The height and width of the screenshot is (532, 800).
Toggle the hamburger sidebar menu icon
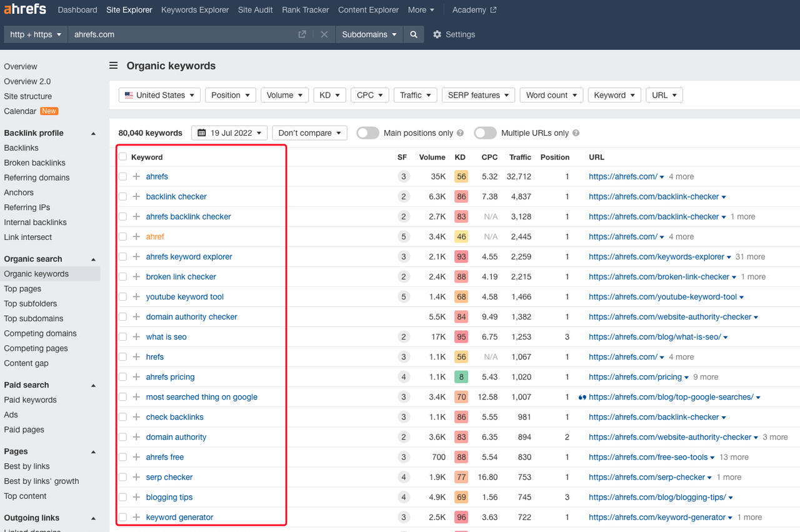coord(113,66)
